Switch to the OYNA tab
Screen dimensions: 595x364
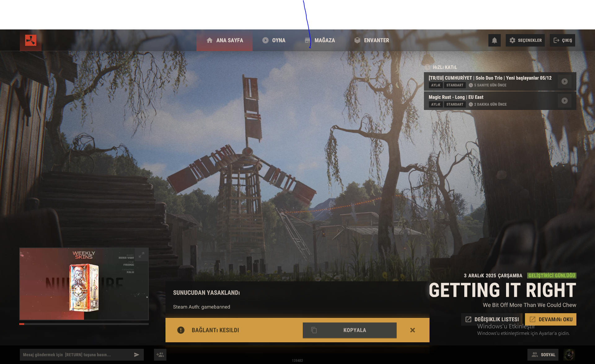274,40
